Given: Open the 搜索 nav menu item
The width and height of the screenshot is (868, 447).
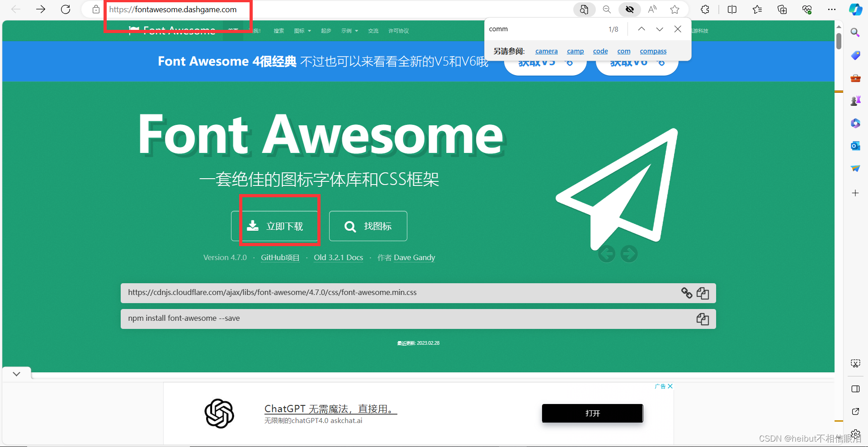Looking at the screenshot, I should [x=279, y=31].
